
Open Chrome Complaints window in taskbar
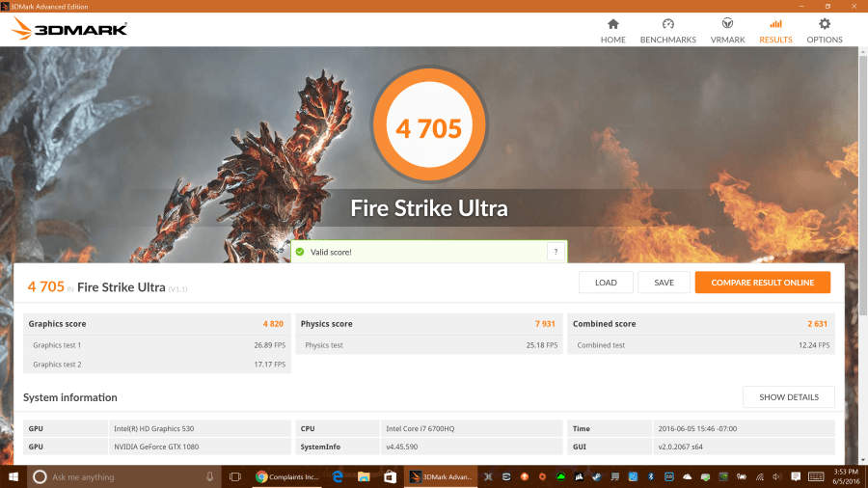(x=286, y=476)
